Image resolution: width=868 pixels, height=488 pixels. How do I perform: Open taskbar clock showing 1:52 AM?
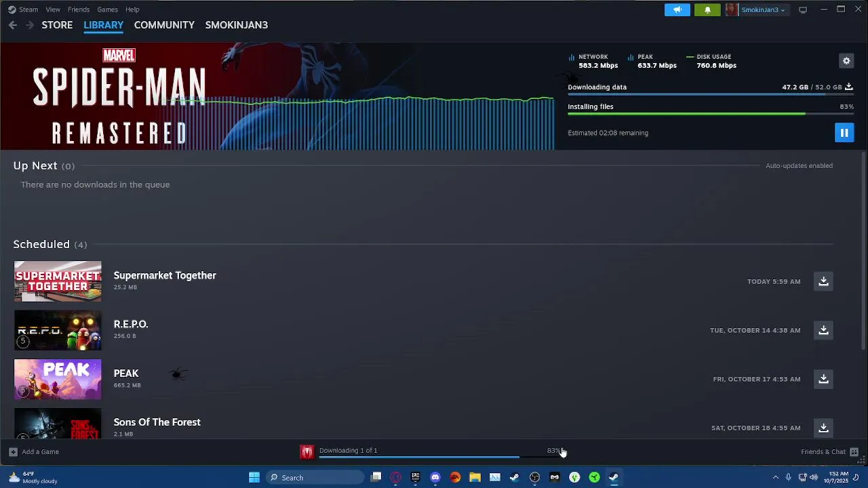click(838, 477)
